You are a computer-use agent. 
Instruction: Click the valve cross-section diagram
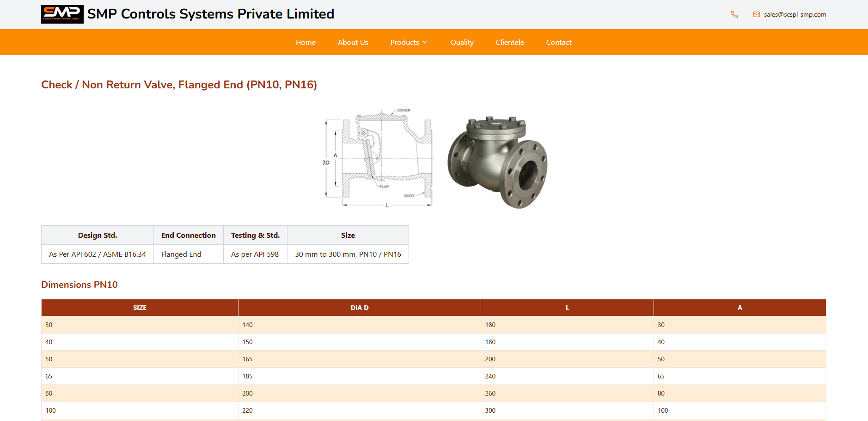click(x=379, y=158)
